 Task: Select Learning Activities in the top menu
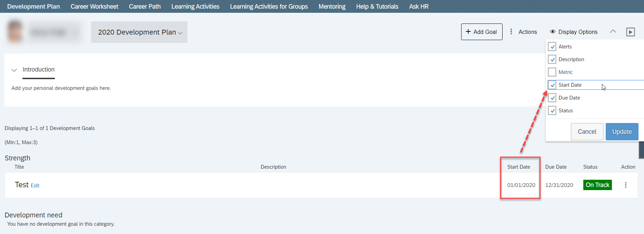pos(195,7)
